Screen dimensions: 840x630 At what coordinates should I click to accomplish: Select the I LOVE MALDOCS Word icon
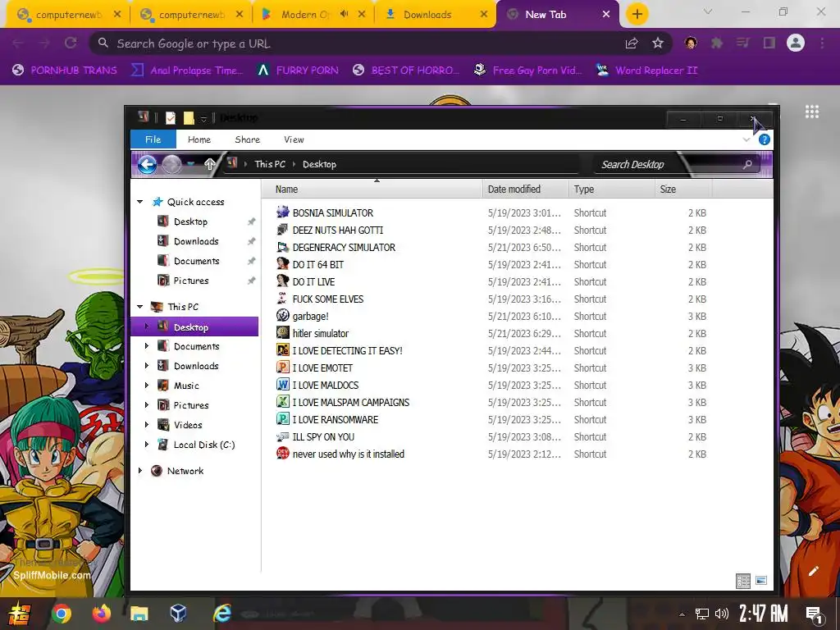pyautogui.click(x=283, y=385)
